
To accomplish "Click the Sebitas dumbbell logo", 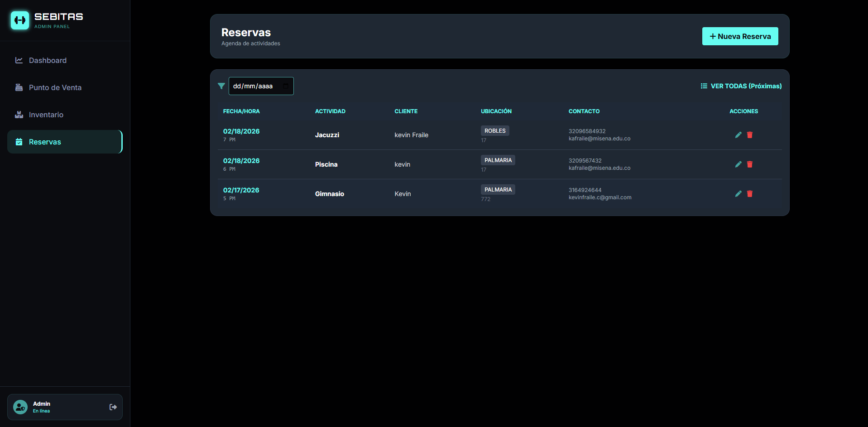I will pyautogui.click(x=20, y=20).
